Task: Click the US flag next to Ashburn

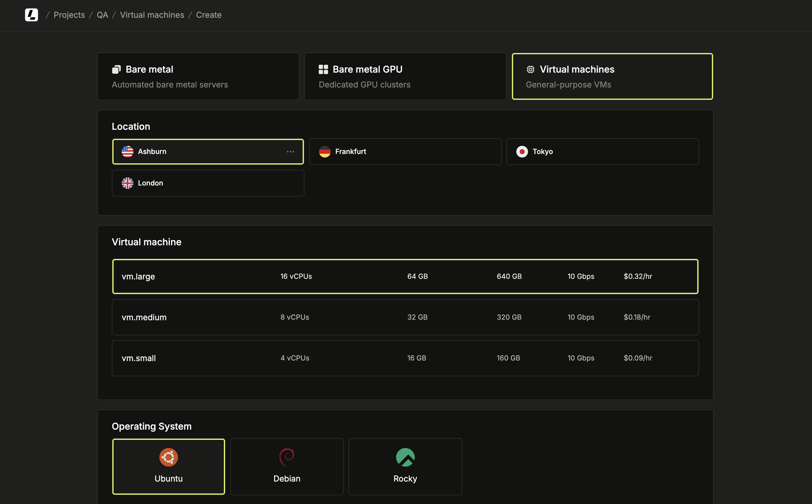Action: coord(127,152)
